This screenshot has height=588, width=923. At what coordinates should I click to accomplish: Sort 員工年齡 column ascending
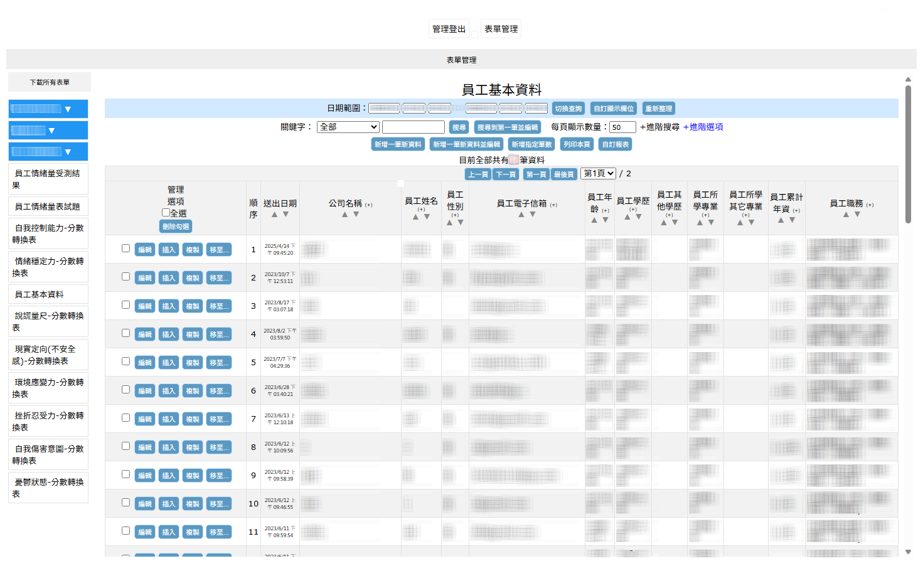point(594,220)
